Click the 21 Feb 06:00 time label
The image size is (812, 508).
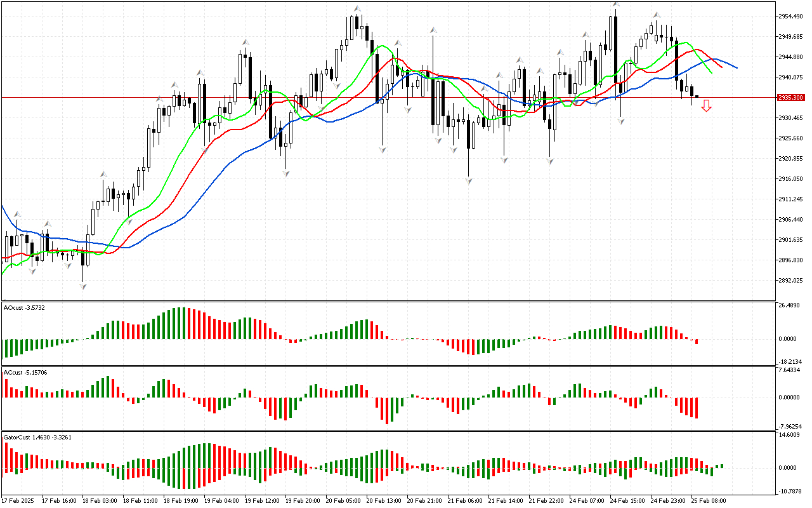(466, 501)
